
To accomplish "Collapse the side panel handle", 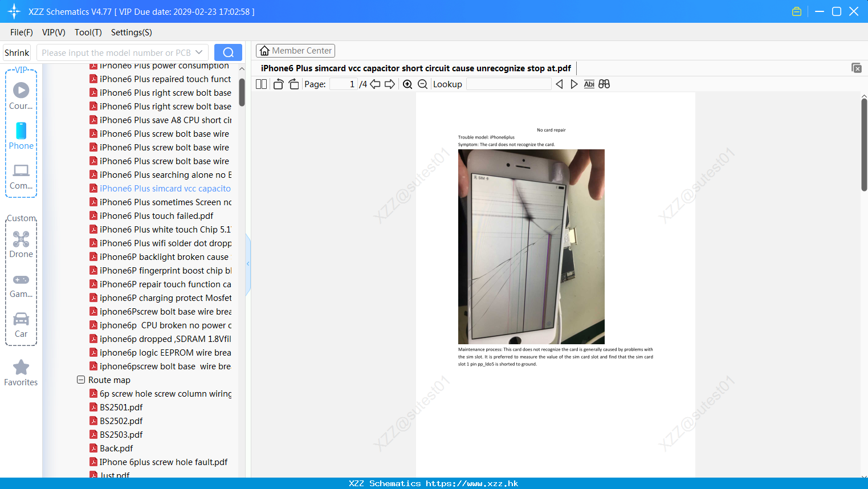I will [x=248, y=264].
